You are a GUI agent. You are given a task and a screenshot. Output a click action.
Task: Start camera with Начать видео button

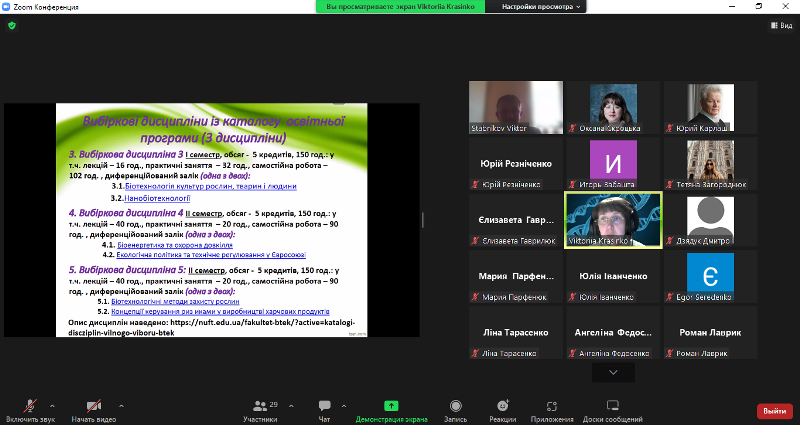pyautogui.click(x=94, y=411)
